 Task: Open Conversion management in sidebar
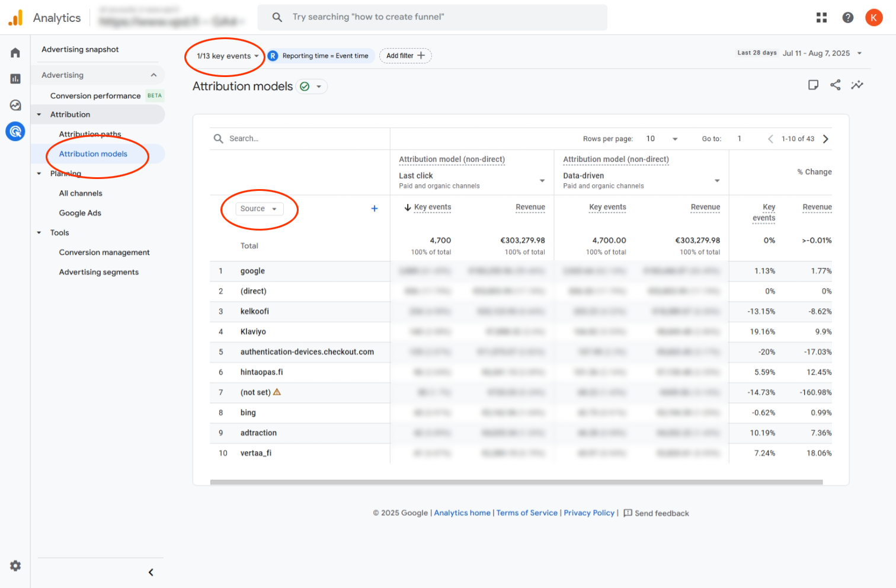click(104, 253)
